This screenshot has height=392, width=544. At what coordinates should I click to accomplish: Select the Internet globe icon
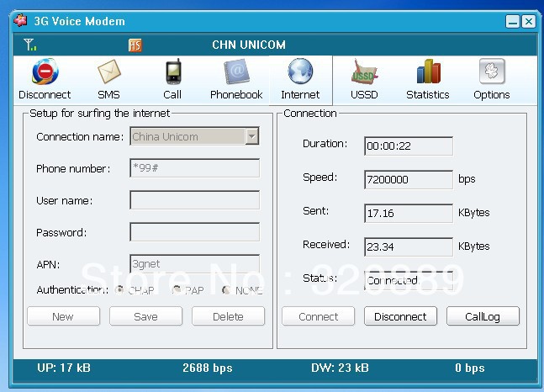point(300,72)
